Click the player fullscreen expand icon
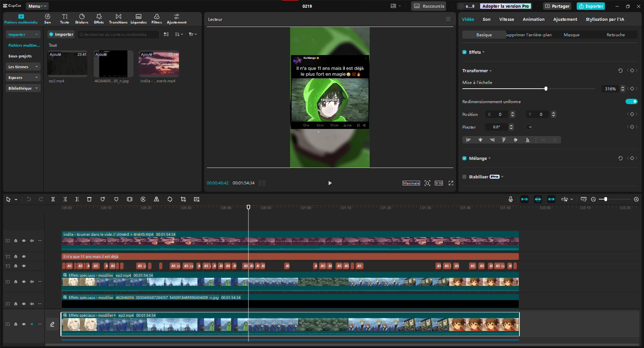The width and height of the screenshot is (644, 348). [451, 183]
